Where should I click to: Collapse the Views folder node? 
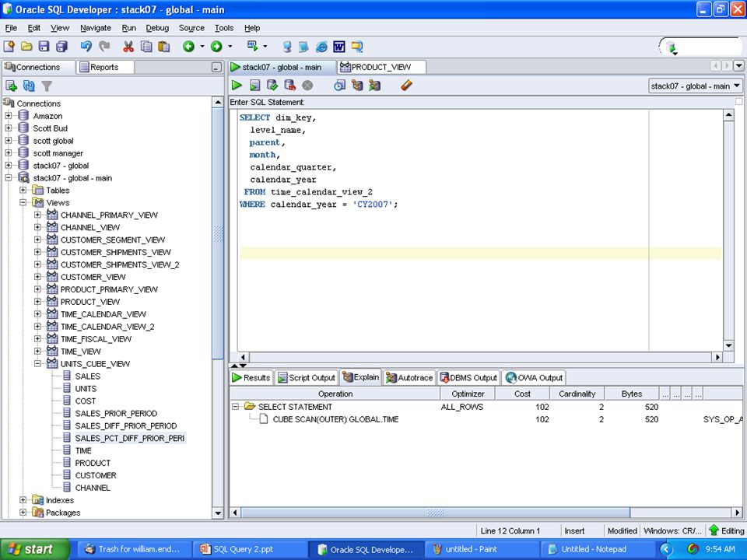click(23, 202)
